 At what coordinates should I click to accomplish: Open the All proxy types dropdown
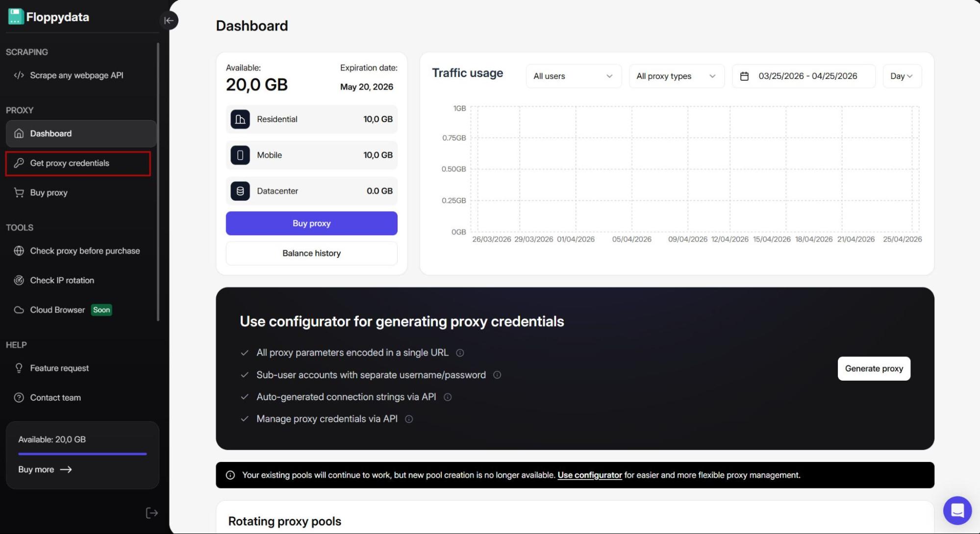pyautogui.click(x=676, y=76)
